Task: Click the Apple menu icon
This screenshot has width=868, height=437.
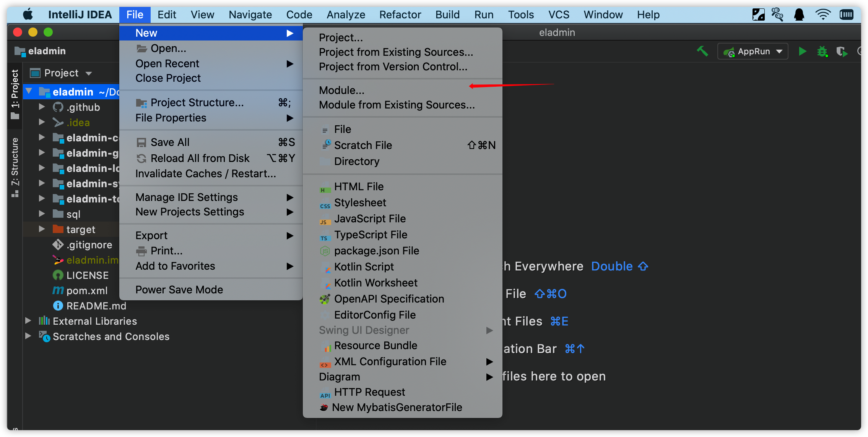Action: click(28, 15)
